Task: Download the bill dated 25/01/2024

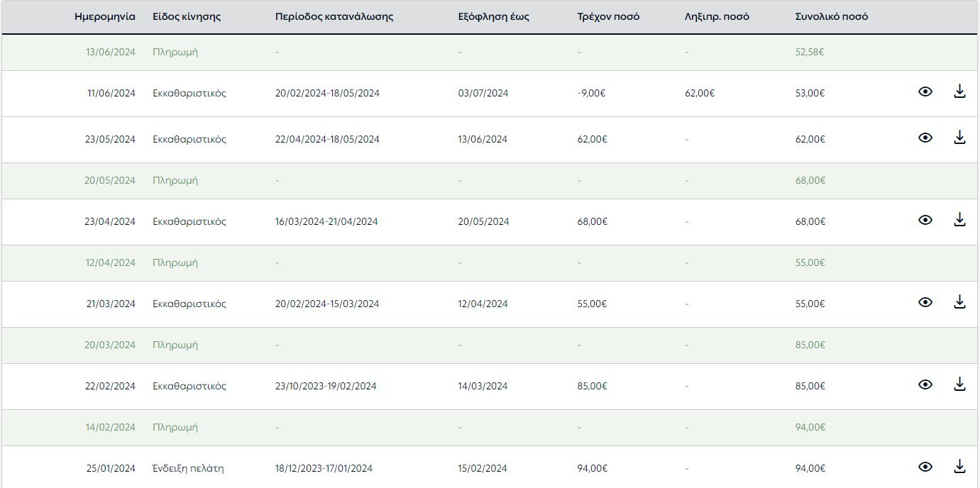Action: [959, 467]
